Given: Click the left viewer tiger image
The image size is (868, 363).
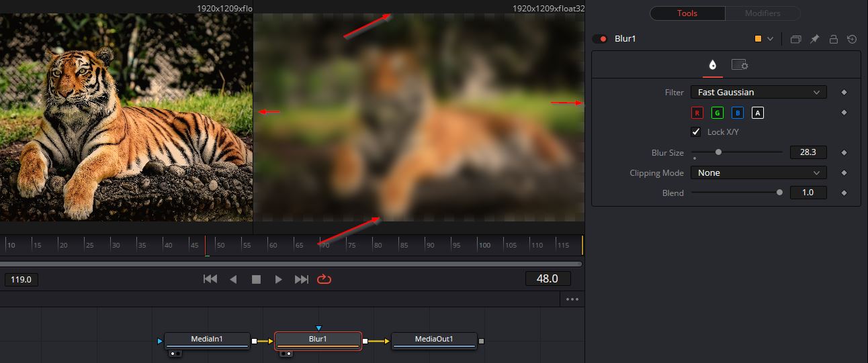Looking at the screenshot, I should pos(126,117).
